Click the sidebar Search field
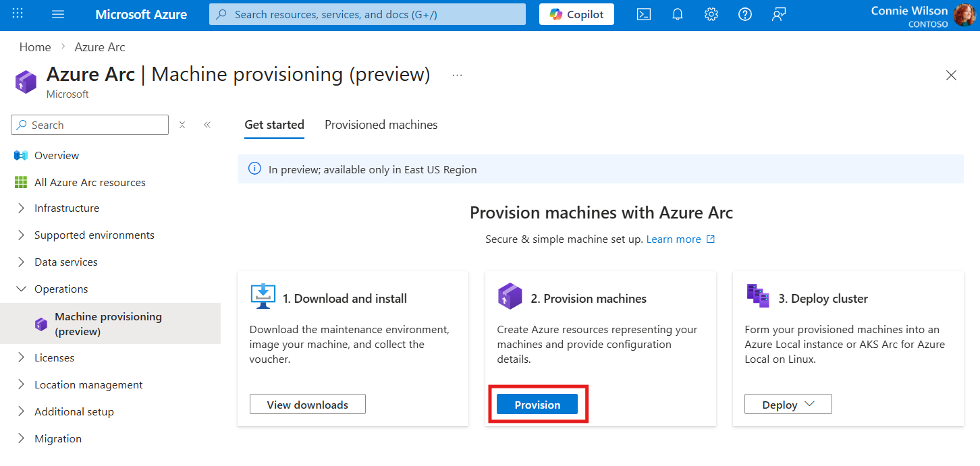980x466 pixels. click(90, 125)
